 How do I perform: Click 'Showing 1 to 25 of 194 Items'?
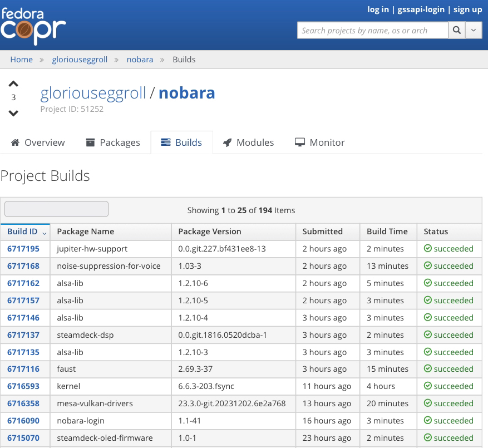tap(241, 210)
